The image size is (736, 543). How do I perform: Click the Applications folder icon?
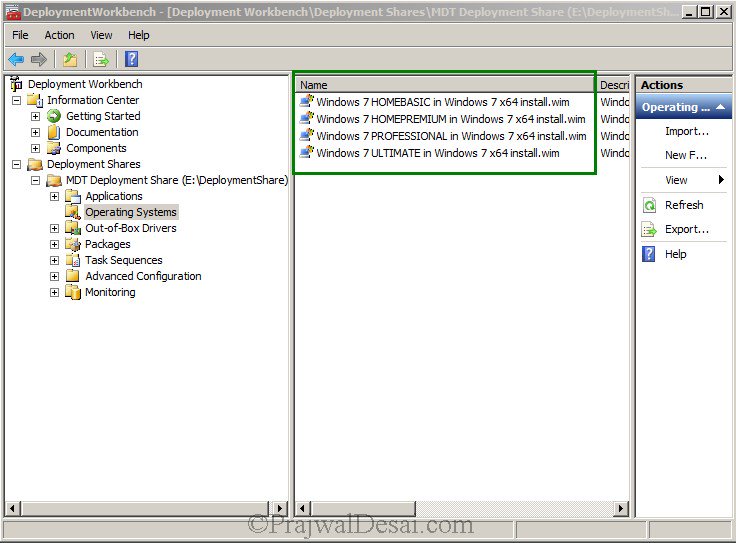point(73,196)
